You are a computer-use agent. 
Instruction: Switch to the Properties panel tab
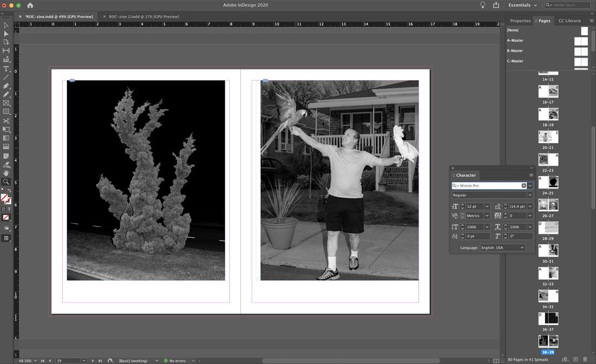520,21
